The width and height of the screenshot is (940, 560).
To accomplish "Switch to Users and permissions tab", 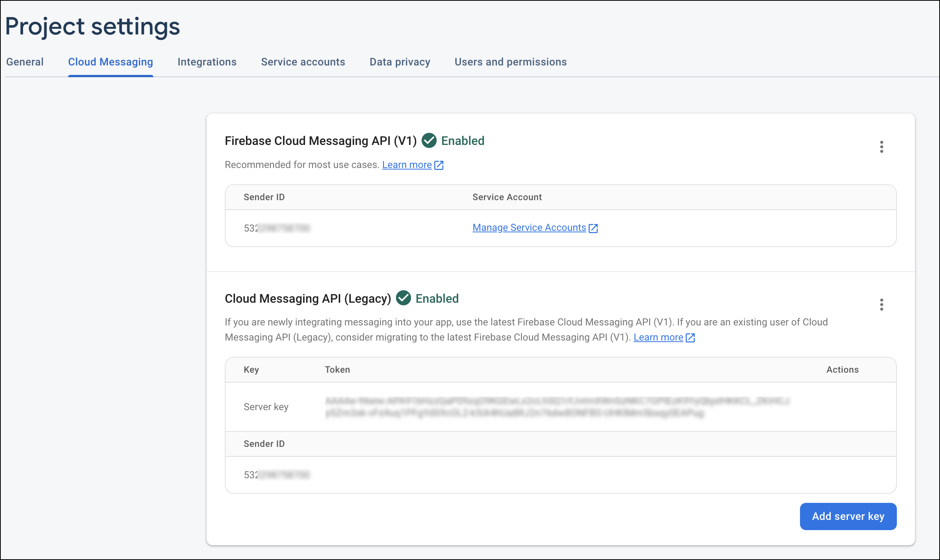I will pyautogui.click(x=510, y=62).
